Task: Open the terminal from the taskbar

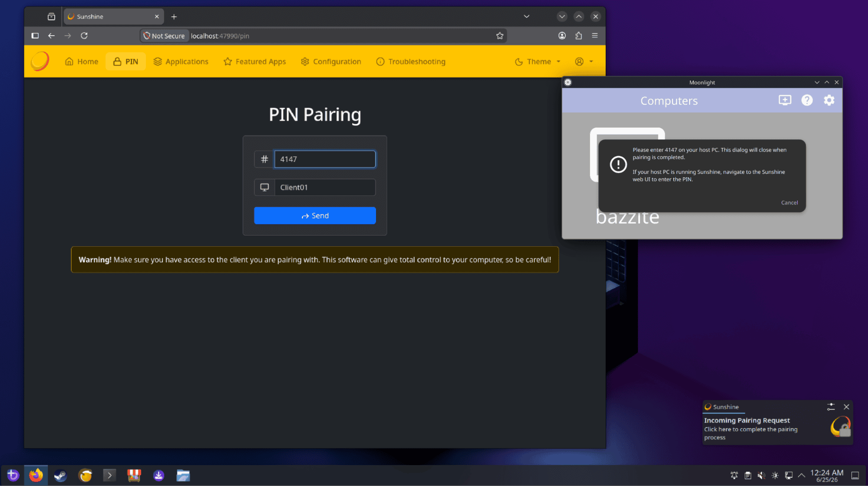Action: [109, 476]
